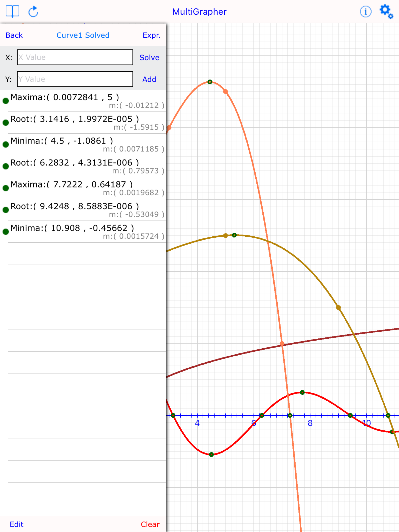Screen dimensions: 399x532
Task: Focus the X Value input field
Action: tap(75, 57)
